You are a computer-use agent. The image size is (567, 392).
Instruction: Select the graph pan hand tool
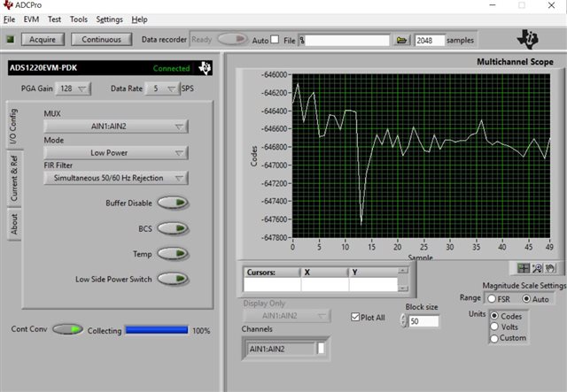pos(550,268)
